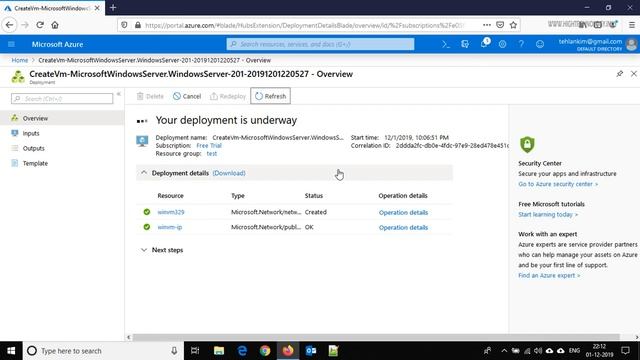This screenshot has width=640, height=360.
Task: Click the Security Center shield icon
Action: [x=527, y=144]
